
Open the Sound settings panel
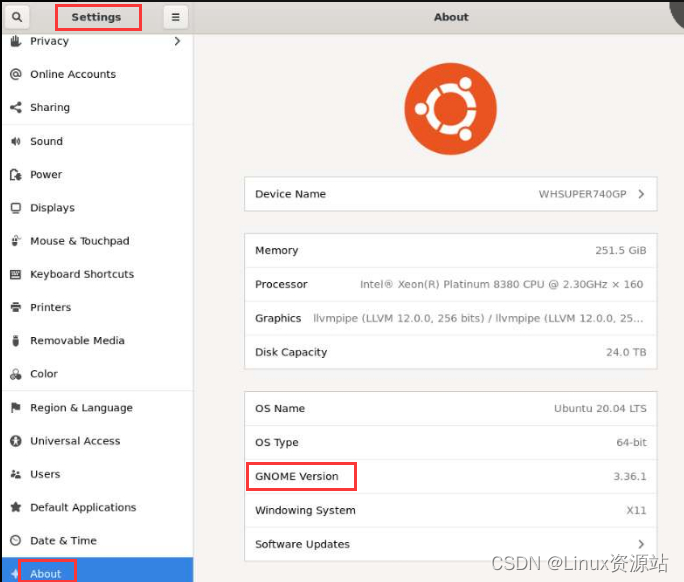tap(98, 141)
